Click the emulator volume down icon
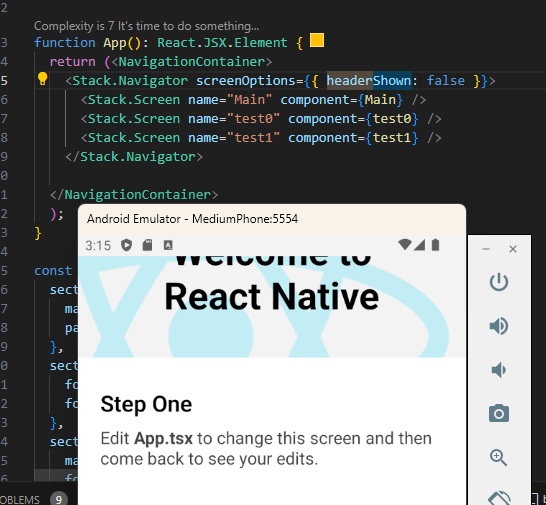546x505 pixels. (x=499, y=370)
